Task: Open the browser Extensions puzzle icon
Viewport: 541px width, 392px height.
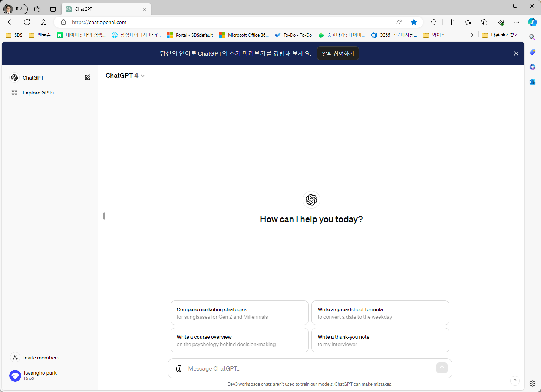Action: click(433, 22)
